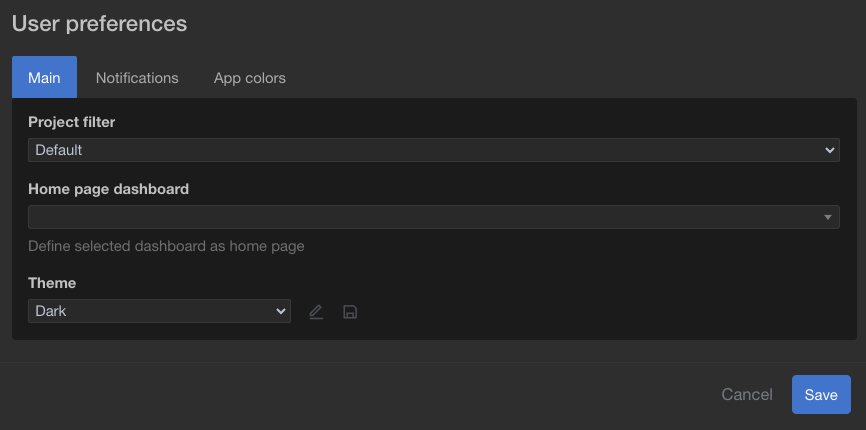Click the Dark value in Theme select

(51, 311)
